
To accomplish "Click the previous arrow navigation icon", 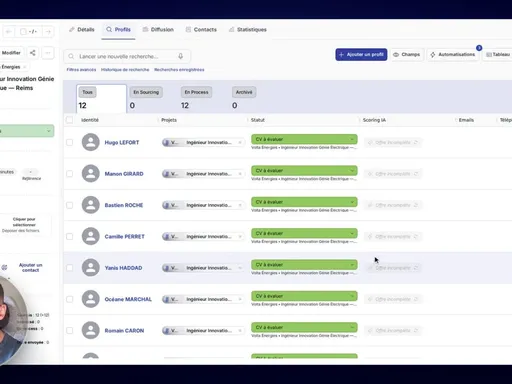I will pyautogui.click(x=9, y=32).
